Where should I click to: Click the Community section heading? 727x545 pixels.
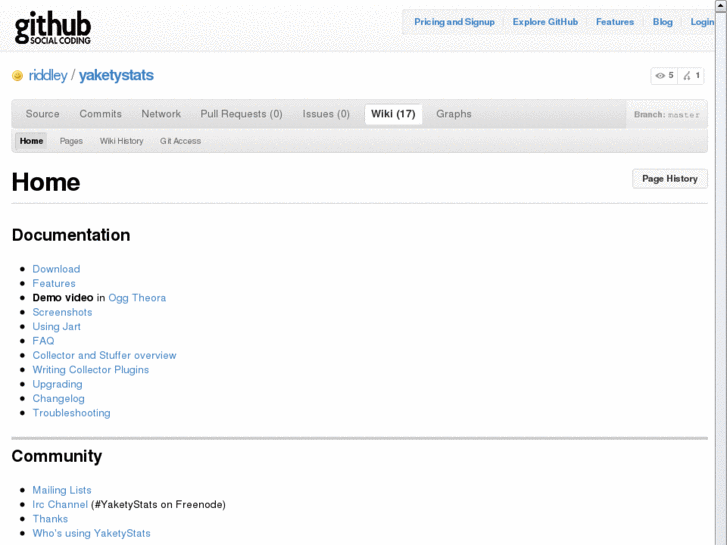coord(57,456)
